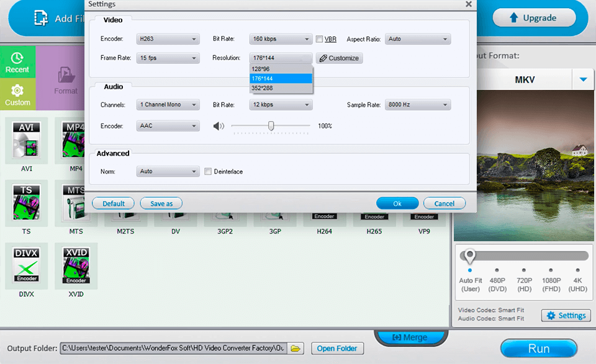This screenshot has width=596, height=364.
Task: Click the Upgrade button
Action: coord(535,18)
